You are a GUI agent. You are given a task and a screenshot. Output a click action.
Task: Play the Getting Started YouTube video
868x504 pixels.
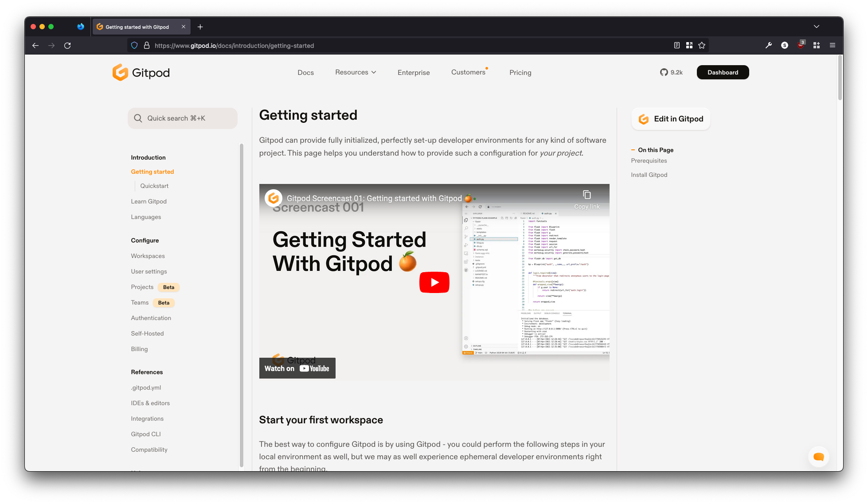tap(434, 282)
